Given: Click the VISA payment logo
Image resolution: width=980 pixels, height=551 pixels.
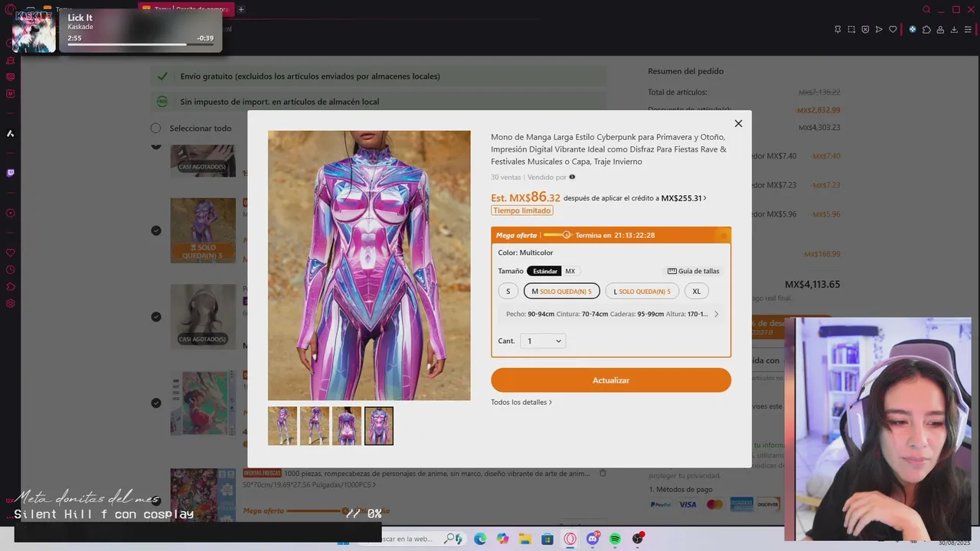Looking at the screenshot, I should [x=688, y=504].
